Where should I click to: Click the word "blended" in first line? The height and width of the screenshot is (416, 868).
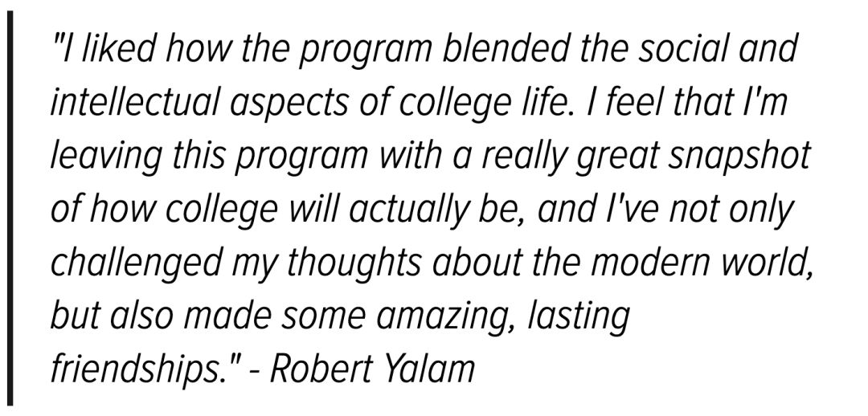pos(506,48)
